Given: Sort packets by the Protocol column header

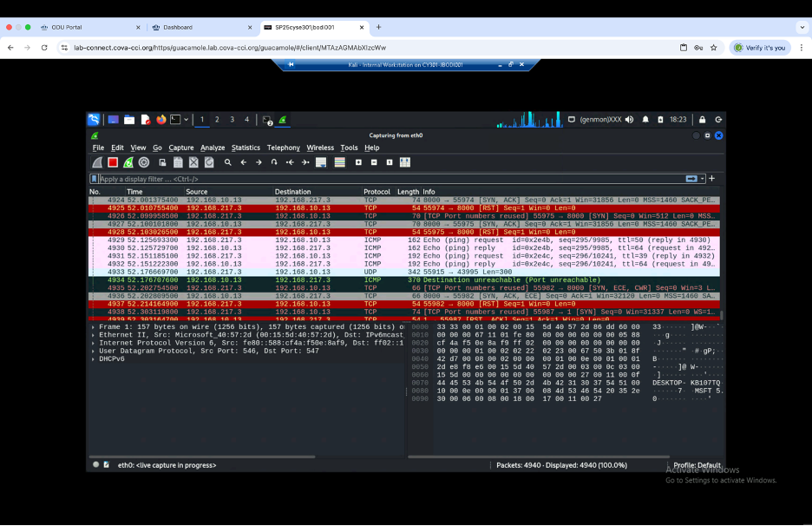Looking at the screenshot, I should point(377,192).
